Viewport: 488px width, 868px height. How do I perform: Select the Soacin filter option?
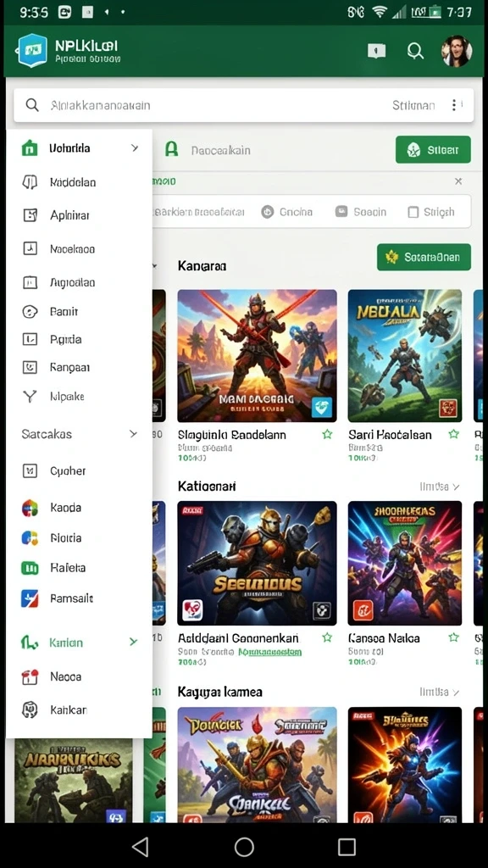coord(361,212)
